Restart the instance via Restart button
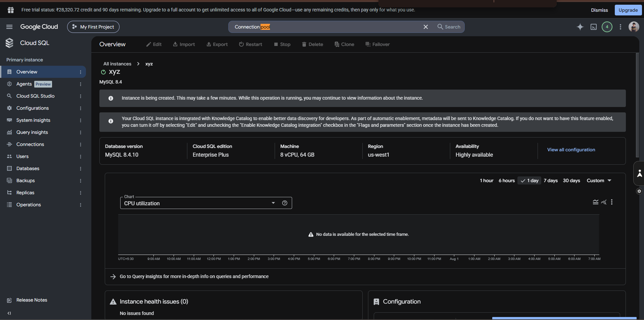This screenshot has height=320, width=644. pos(250,44)
